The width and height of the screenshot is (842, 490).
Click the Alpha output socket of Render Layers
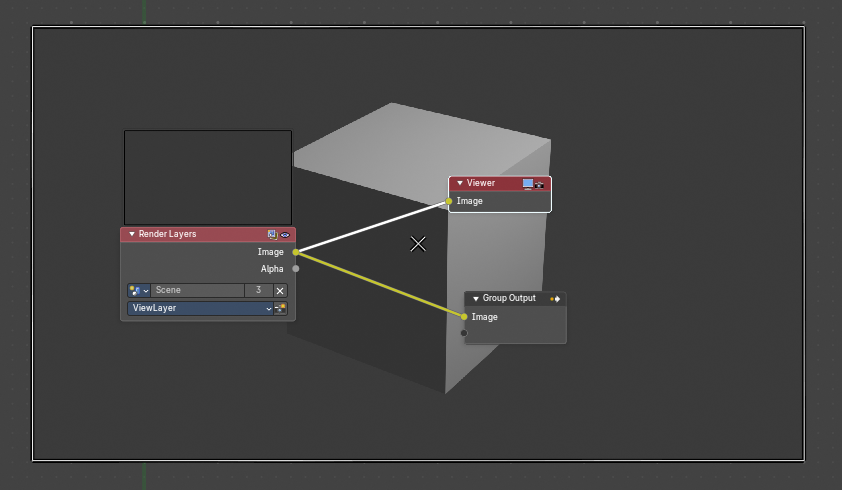click(x=296, y=269)
